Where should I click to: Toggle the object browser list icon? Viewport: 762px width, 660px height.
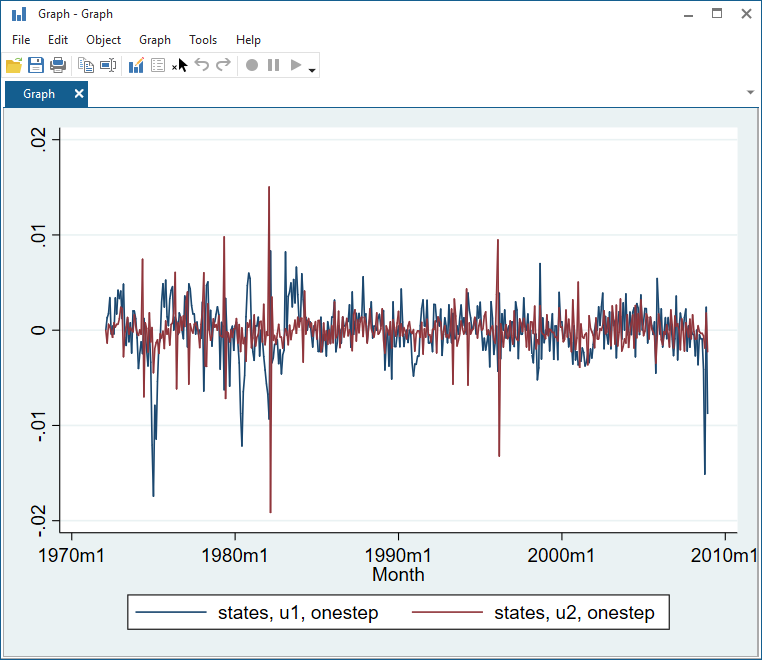point(158,65)
